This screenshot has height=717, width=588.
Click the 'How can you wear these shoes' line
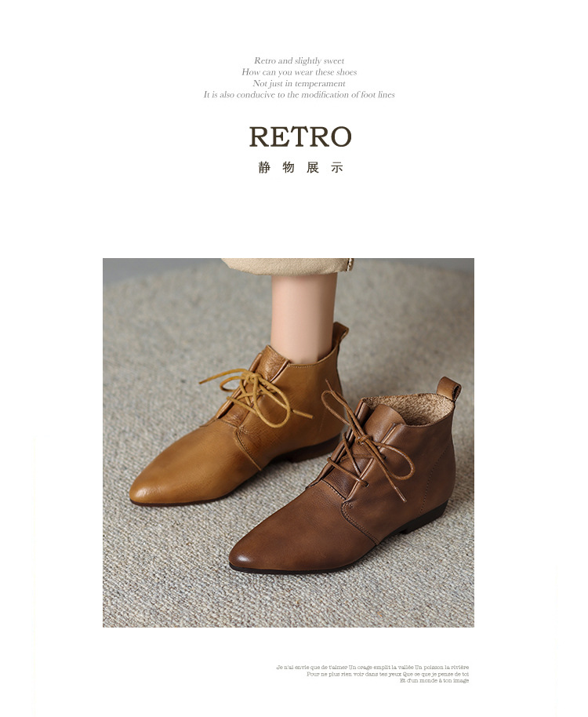299,72
